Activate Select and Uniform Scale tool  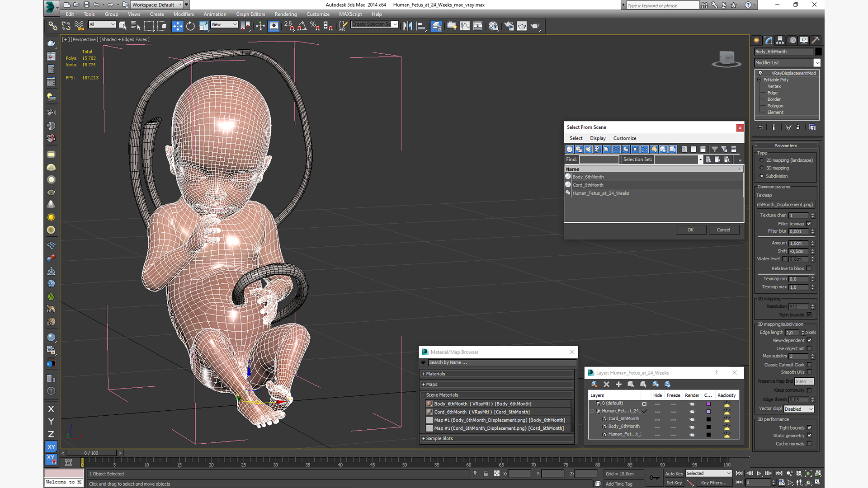tap(203, 26)
